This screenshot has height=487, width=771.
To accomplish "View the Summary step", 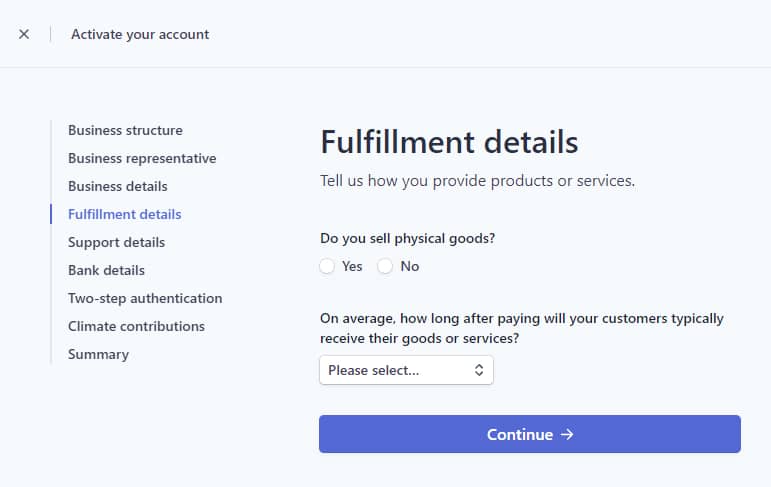I will pos(98,354).
